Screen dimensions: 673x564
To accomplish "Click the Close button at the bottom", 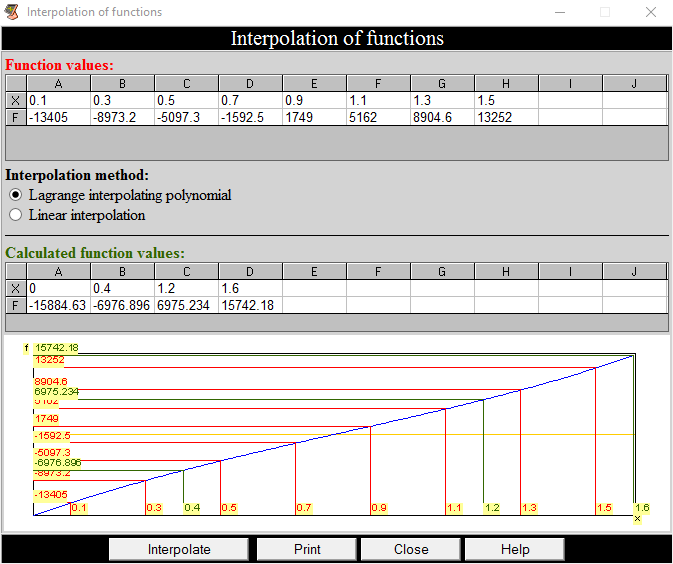I will click(411, 549).
